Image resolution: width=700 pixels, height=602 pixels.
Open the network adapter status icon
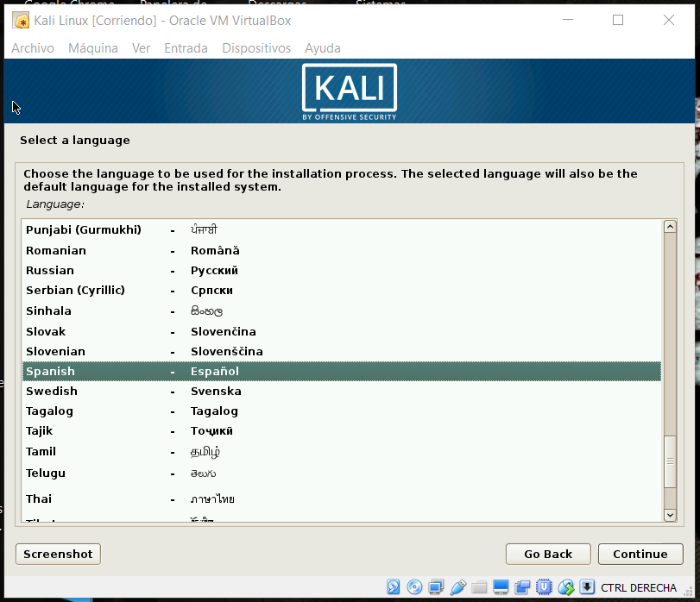pyautogui.click(x=437, y=587)
